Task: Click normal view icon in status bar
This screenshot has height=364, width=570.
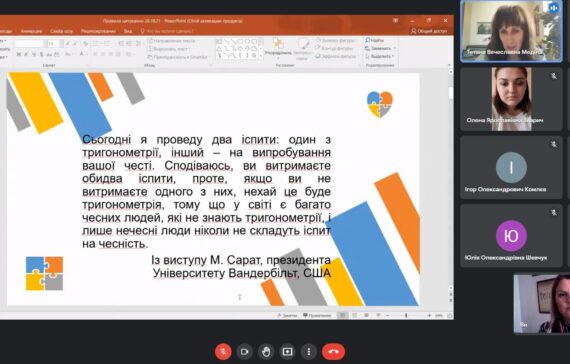Action: pyautogui.click(x=342, y=315)
